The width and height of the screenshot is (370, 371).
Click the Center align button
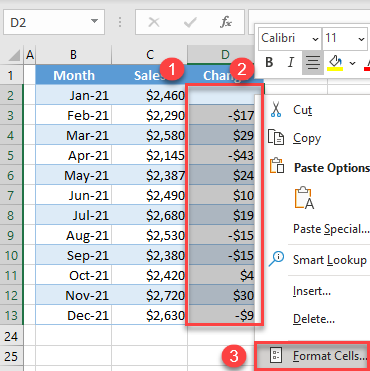point(313,62)
